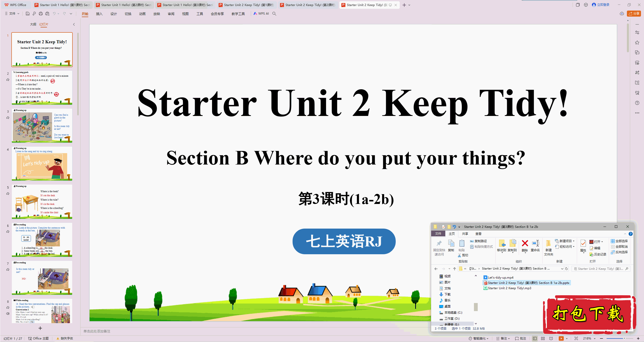Toggle 批注 comments in status bar

[x=521, y=338]
